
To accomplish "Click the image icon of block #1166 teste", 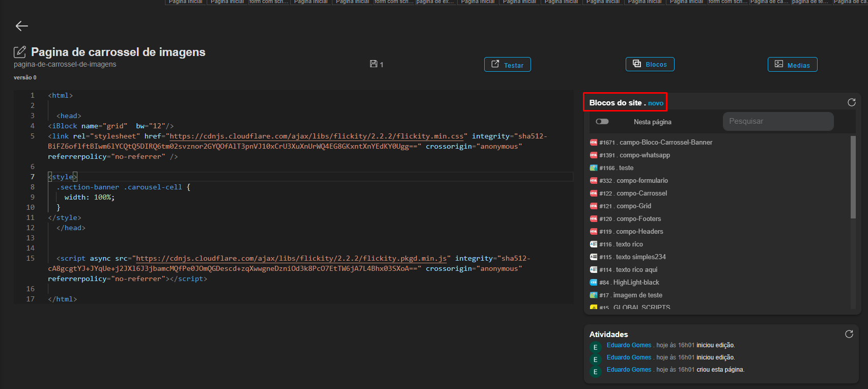I will [x=594, y=168].
